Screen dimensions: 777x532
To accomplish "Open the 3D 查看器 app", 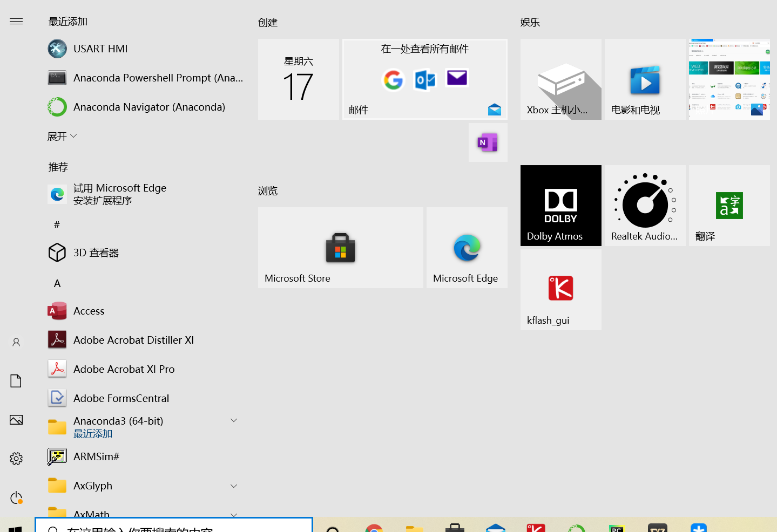I will click(96, 253).
